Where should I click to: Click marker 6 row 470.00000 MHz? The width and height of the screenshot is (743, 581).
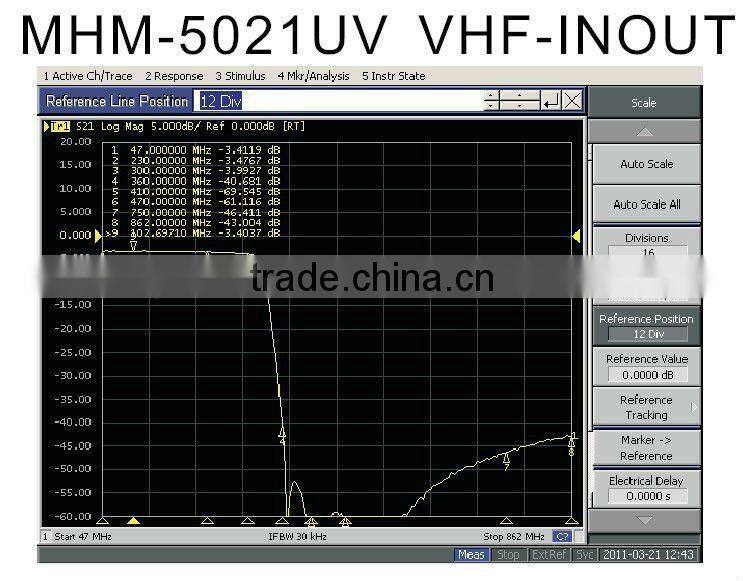click(195, 202)
